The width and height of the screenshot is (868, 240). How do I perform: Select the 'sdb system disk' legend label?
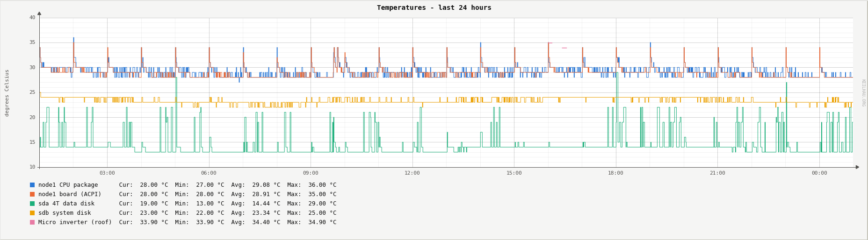coord(65,213)
